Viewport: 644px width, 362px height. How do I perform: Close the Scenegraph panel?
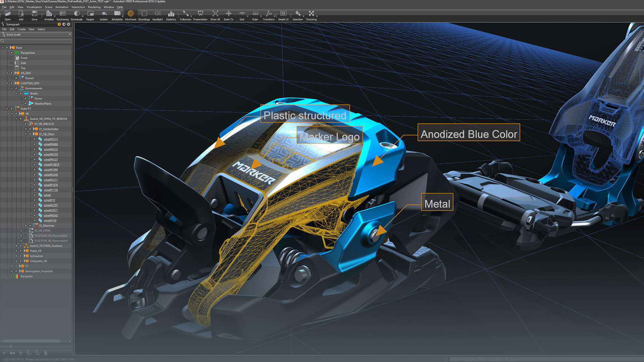[69, 24]
